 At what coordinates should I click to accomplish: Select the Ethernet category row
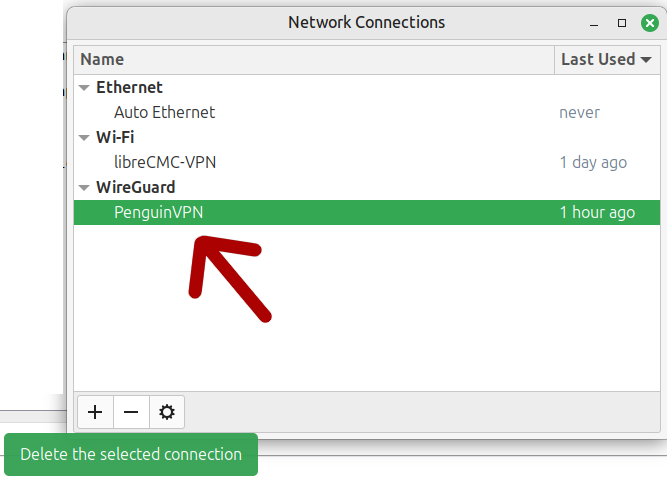(367, 87)
